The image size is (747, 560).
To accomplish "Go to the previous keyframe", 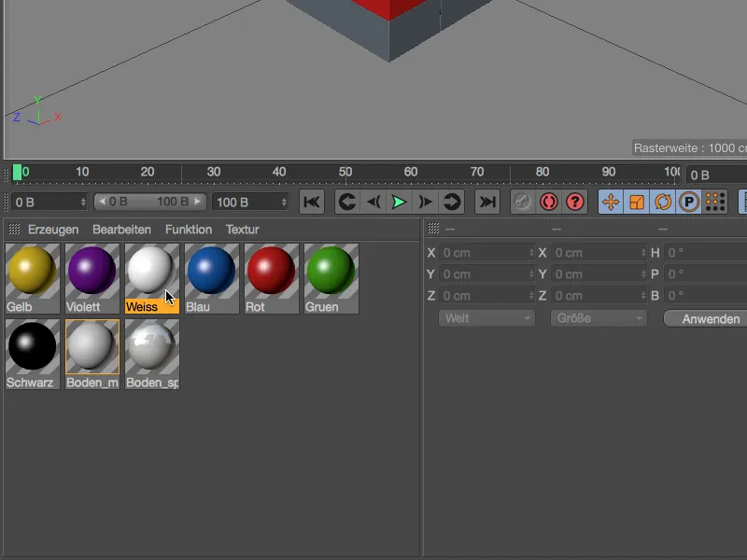I will click(x=347, y=202).
